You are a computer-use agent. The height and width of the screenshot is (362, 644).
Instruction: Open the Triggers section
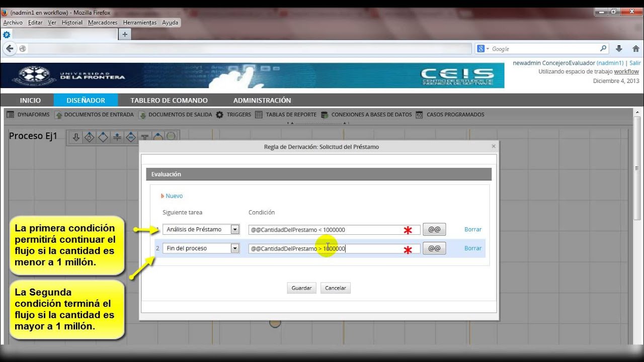coord(233,115)
